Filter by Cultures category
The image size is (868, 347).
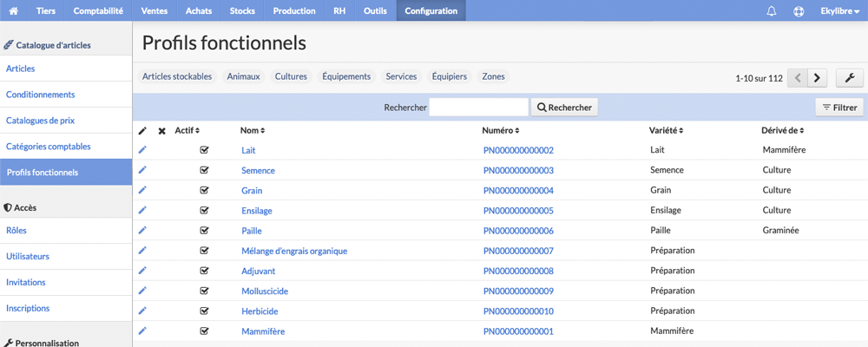pos(291,76)
